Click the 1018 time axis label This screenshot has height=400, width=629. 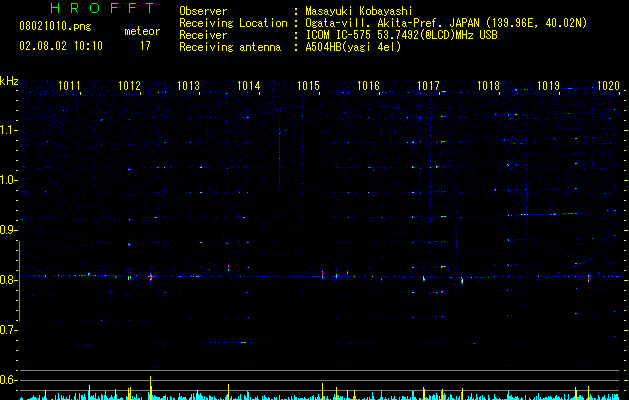click(488, 86)
